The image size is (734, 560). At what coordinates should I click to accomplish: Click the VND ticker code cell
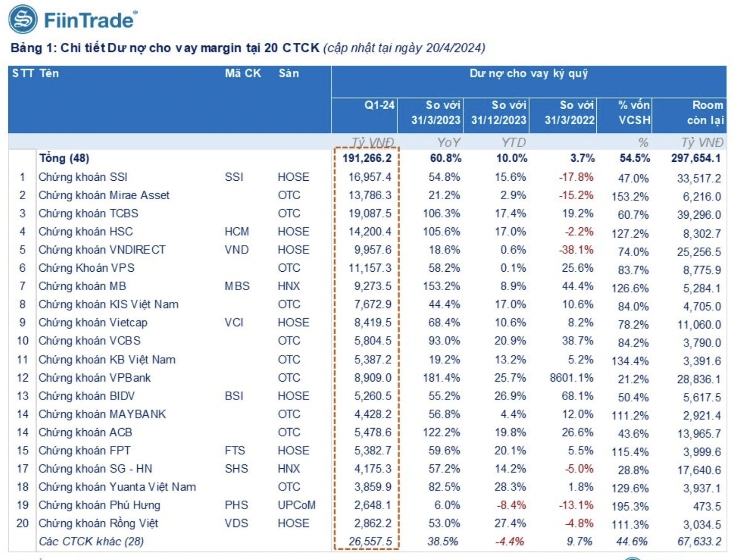pos(236,250)
